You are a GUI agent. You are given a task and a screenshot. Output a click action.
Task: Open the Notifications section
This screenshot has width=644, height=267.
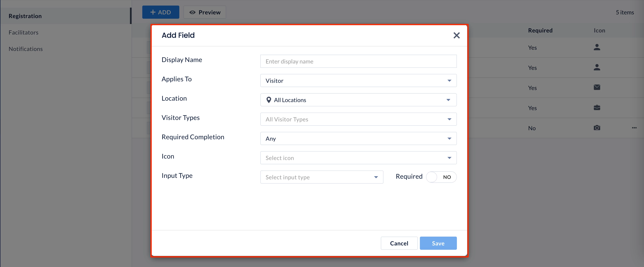tap(25, 49)
